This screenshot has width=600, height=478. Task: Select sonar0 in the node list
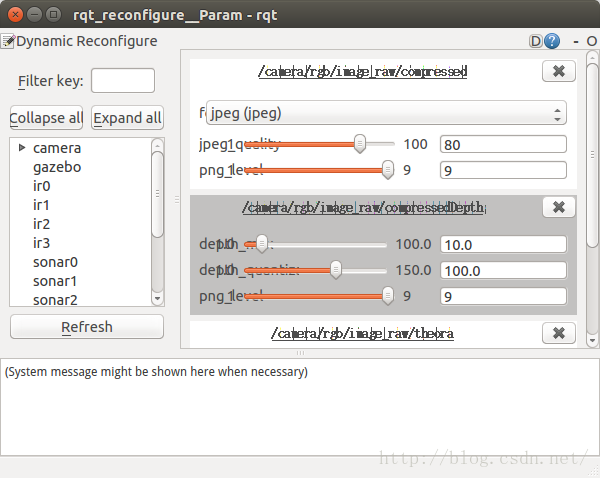(x=55, y=262)
